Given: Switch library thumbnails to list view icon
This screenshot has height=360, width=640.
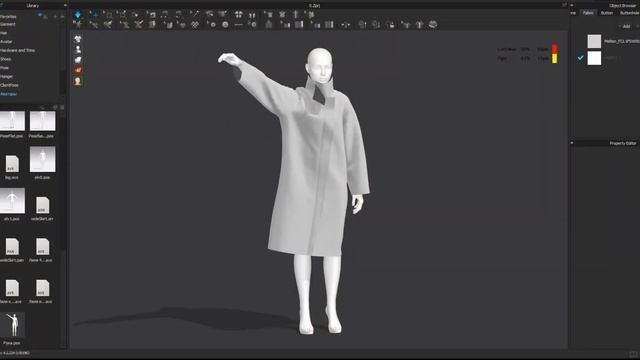Looking at the screenshot, I should [x=62, y=107].
